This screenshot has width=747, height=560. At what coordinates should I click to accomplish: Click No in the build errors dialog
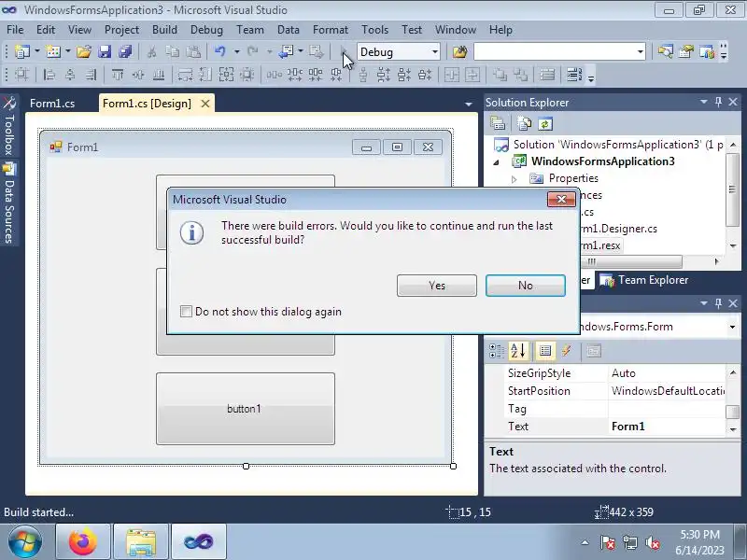pos(526,286)
